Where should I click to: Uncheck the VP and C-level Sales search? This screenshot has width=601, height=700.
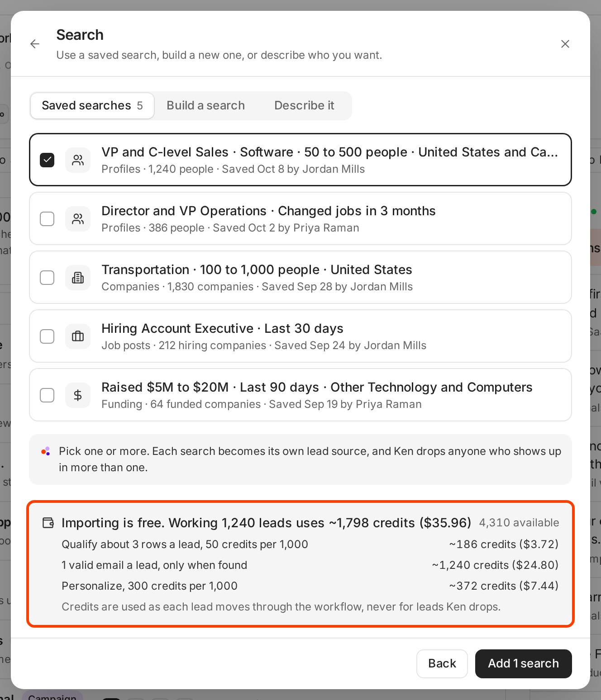coord(47,160)
